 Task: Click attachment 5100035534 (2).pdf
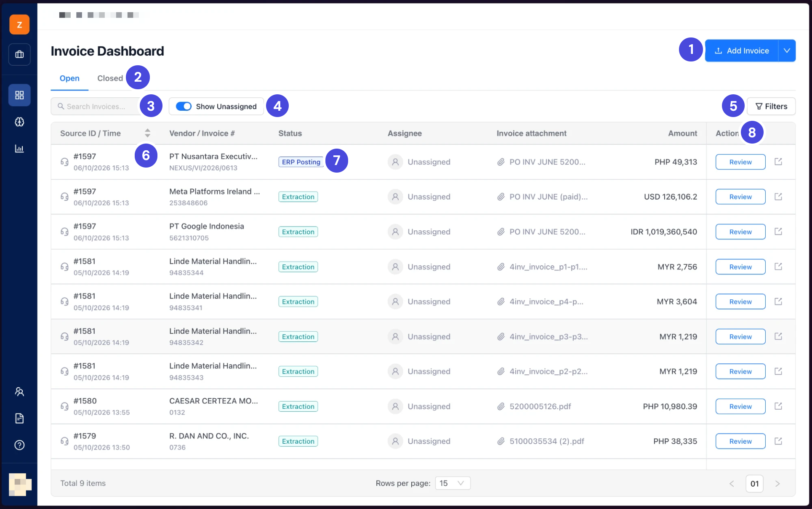pos(547,441)
